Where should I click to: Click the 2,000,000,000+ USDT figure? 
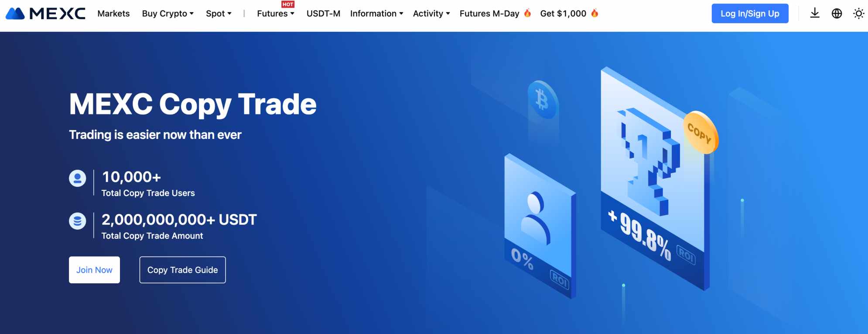[x=179, y=220]
